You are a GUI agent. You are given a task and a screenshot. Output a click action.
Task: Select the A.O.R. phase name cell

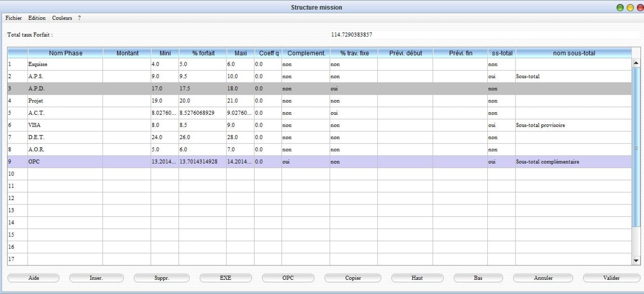click(65, 150)
